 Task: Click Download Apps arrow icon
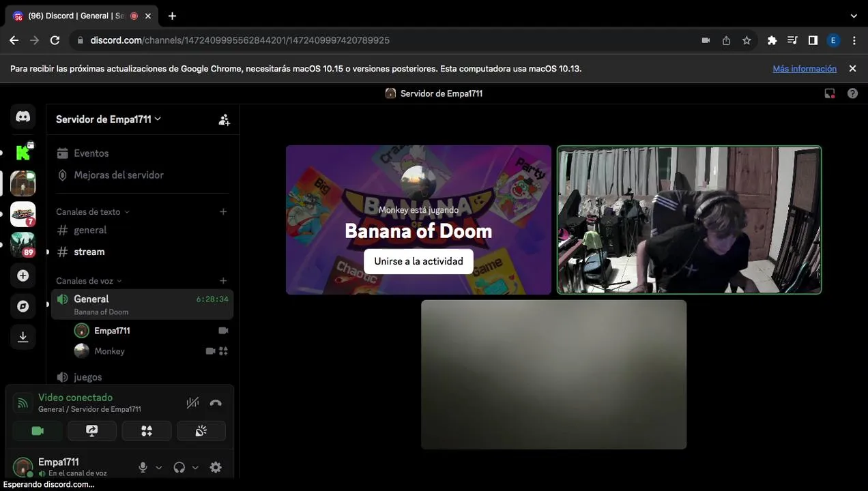click(23, 337)
